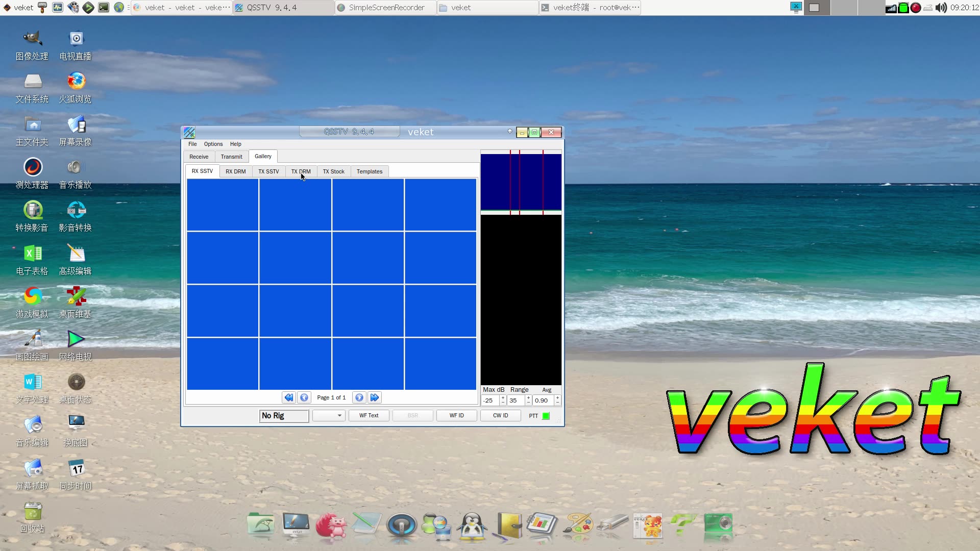
Task: Click the QSSTV window title icon
Action: pos(189,132)
